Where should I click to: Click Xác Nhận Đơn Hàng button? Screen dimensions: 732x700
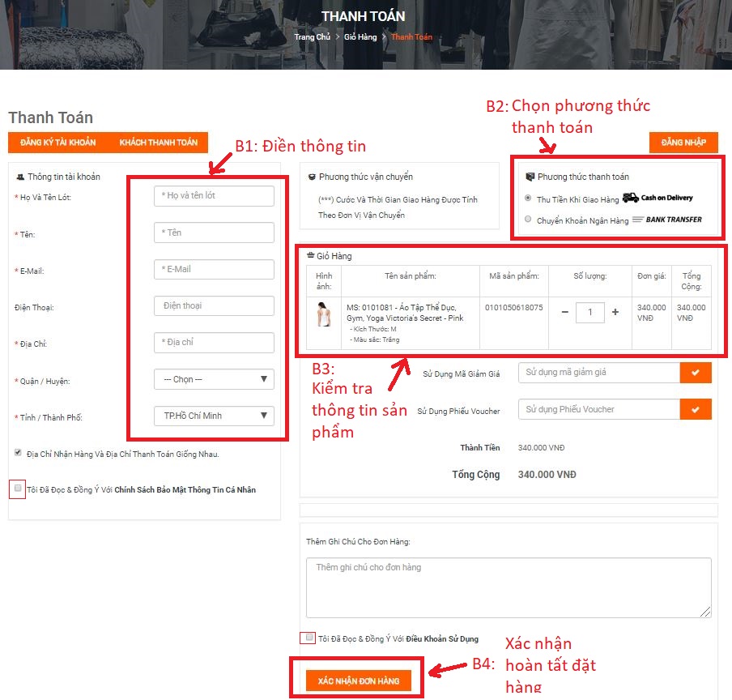click(359, 681)
